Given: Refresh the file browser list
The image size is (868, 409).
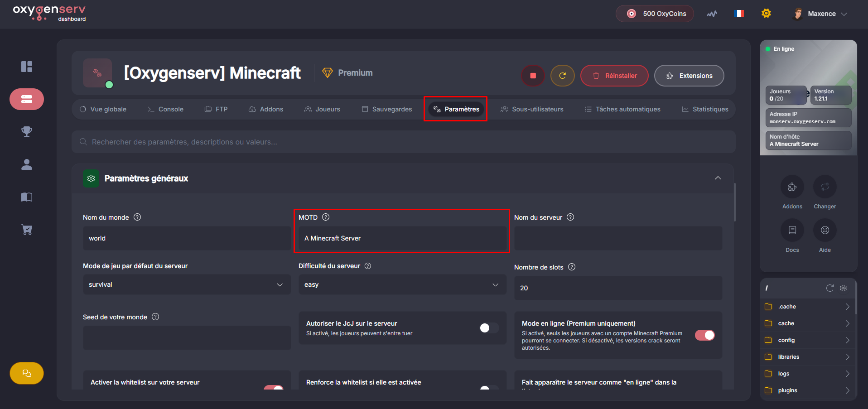Looking at the screenshot, I should [829, 288].
